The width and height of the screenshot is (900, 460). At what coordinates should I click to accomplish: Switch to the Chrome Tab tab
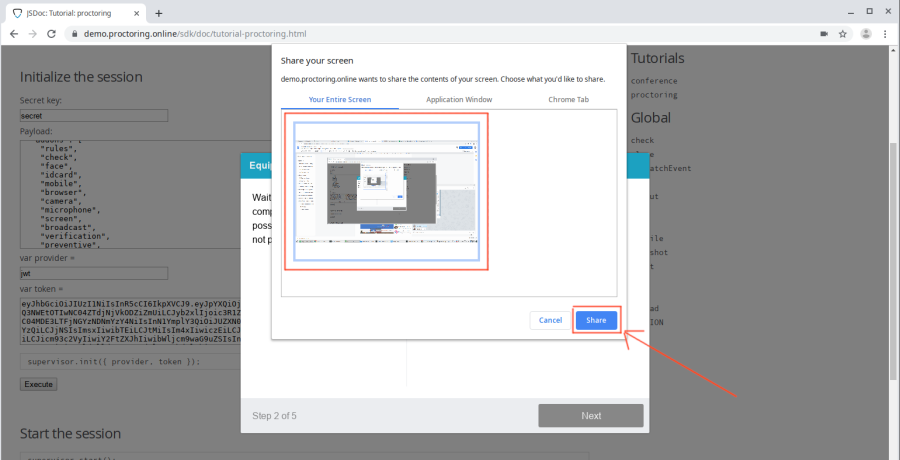pyautogui.click(x=568, y=99)
